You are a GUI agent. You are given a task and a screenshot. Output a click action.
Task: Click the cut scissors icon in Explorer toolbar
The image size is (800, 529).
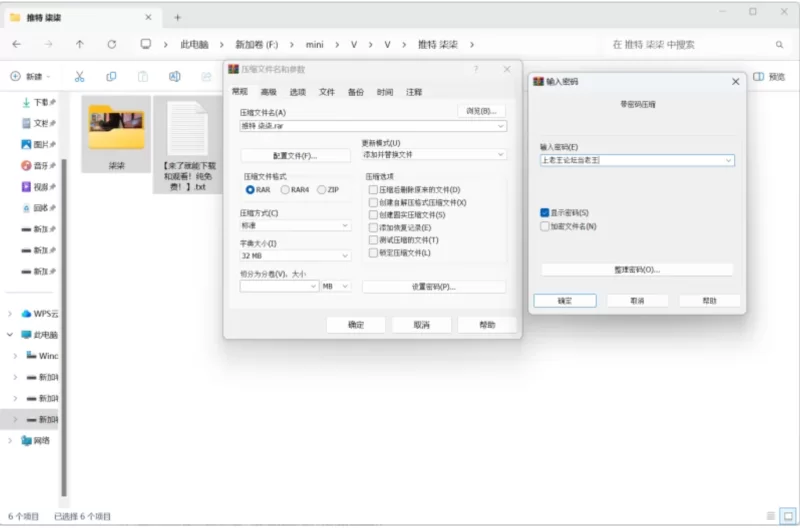pos(79,77)
